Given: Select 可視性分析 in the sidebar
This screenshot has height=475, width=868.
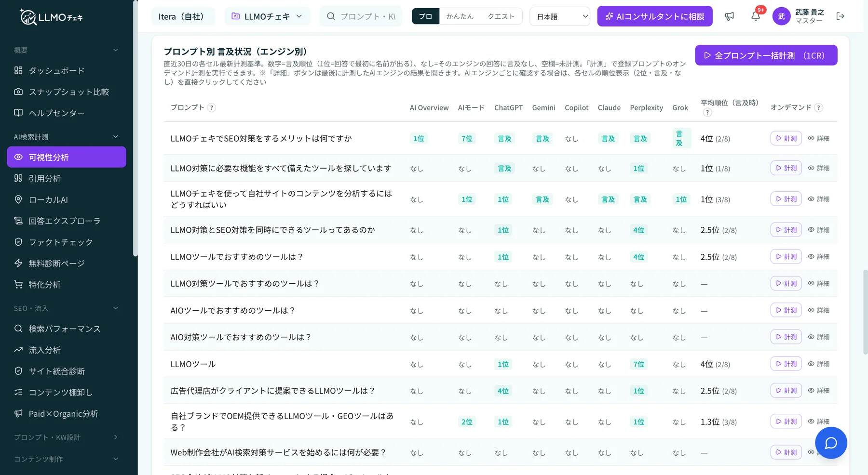Looking at the screenshot, I should coord(67,157).
